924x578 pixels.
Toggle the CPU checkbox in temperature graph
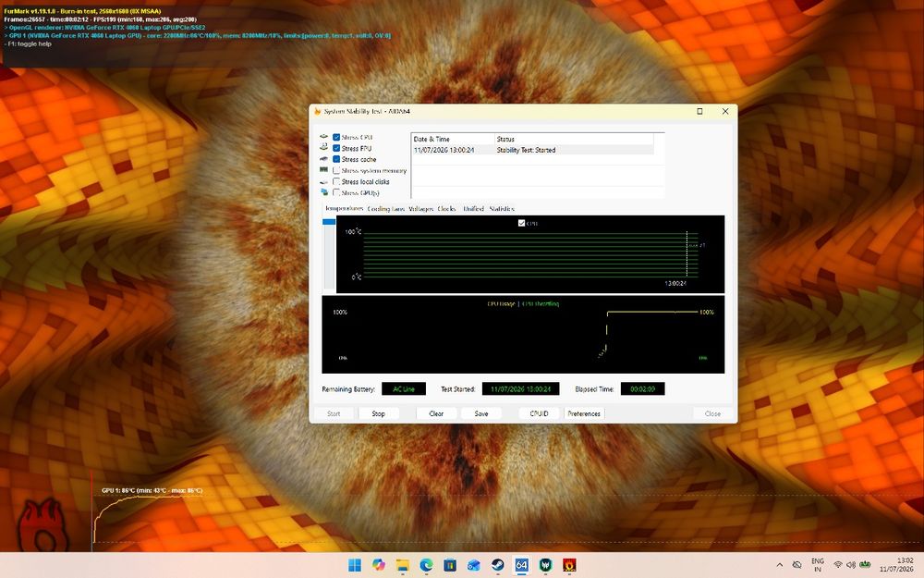521,223
